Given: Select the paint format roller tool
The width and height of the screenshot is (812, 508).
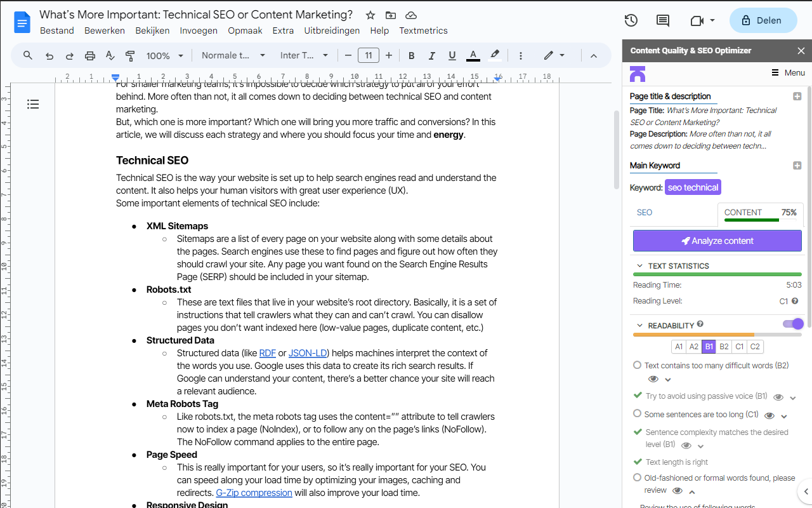Looking at the screenshot, I should coord(130,56).
